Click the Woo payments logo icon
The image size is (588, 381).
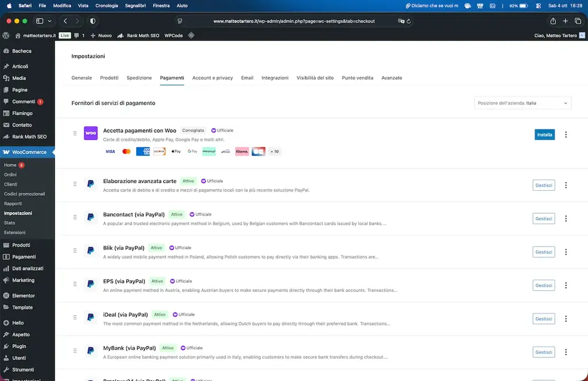(x=91, y=133)
